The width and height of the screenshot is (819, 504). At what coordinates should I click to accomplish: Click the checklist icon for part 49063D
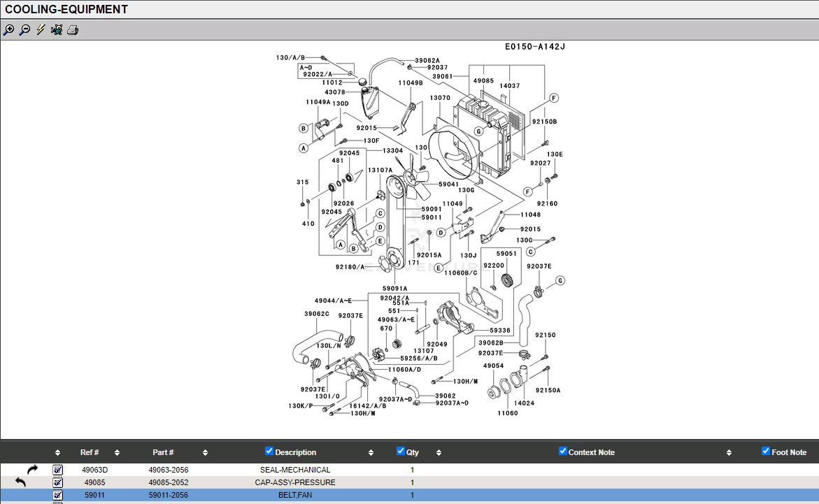tap(58, 470)
